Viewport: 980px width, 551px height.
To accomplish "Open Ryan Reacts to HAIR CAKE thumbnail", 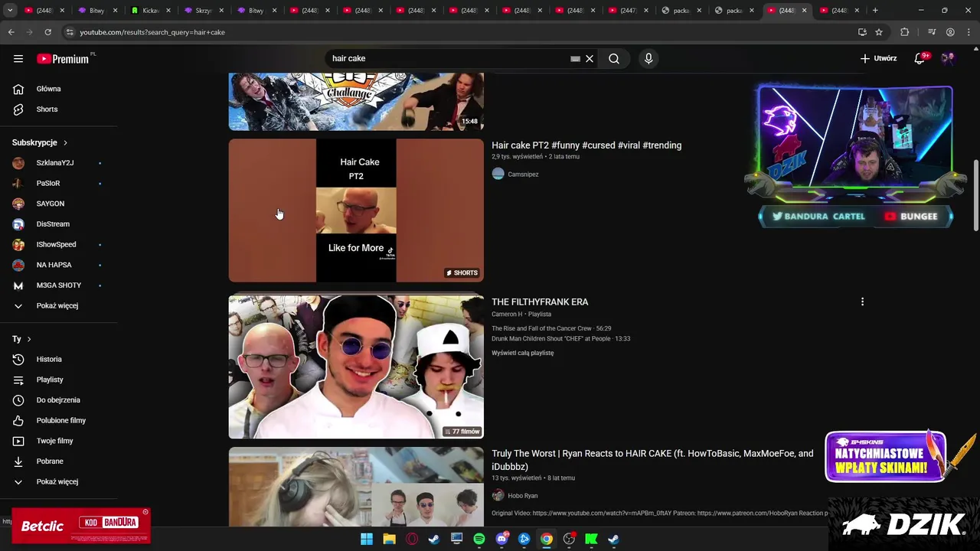I will click(x=356, y=487).
